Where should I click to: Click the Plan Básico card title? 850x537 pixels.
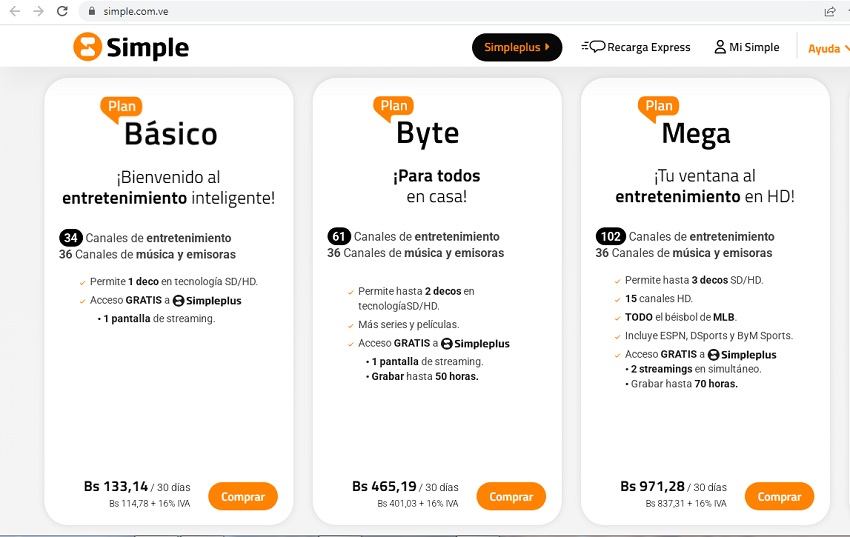click(170, 133)
